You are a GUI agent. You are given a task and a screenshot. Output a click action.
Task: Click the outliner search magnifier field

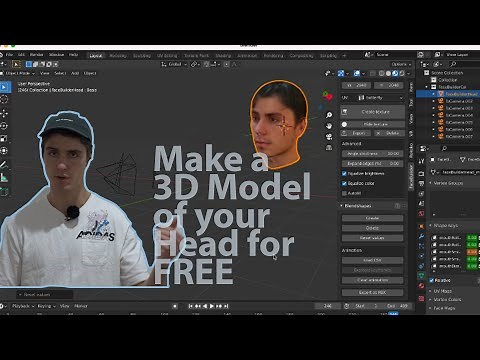coord(465,64)
